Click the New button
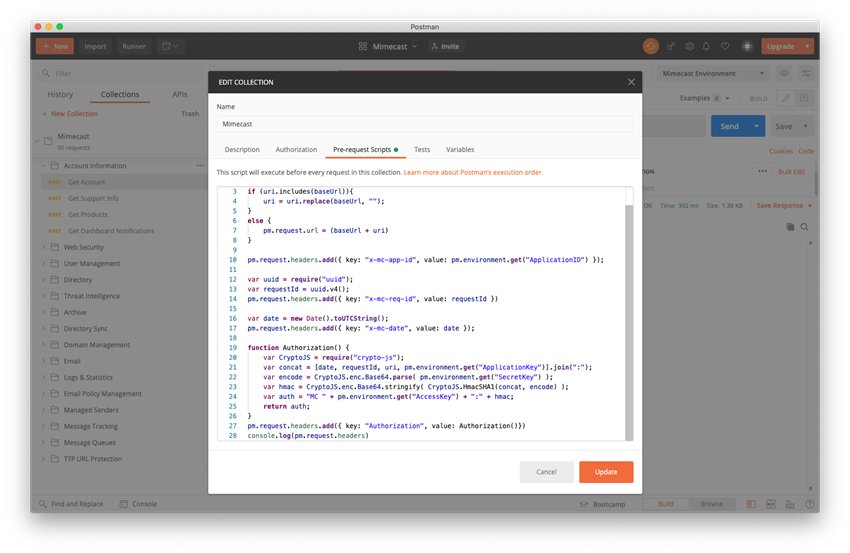This screenshot has height=553, width=850. tap(55, 47)
